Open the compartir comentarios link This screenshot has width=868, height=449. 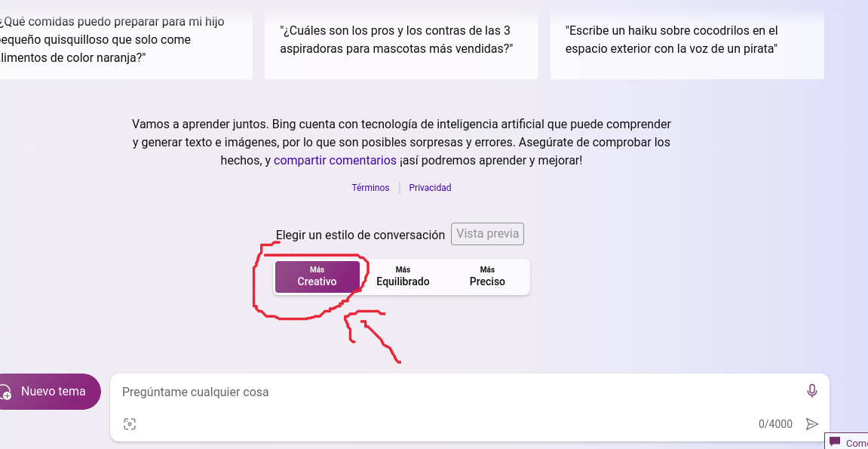point(335,161)
